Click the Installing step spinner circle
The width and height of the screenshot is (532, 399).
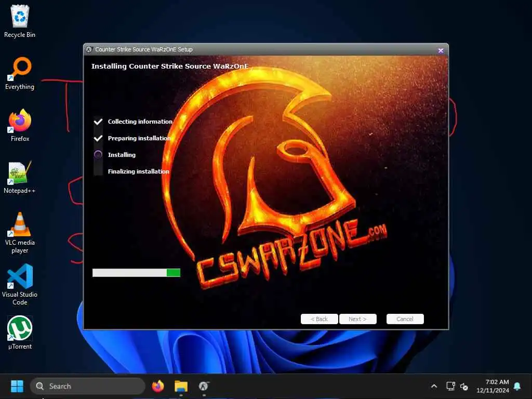pyautogui.click(x=98, y=155)
